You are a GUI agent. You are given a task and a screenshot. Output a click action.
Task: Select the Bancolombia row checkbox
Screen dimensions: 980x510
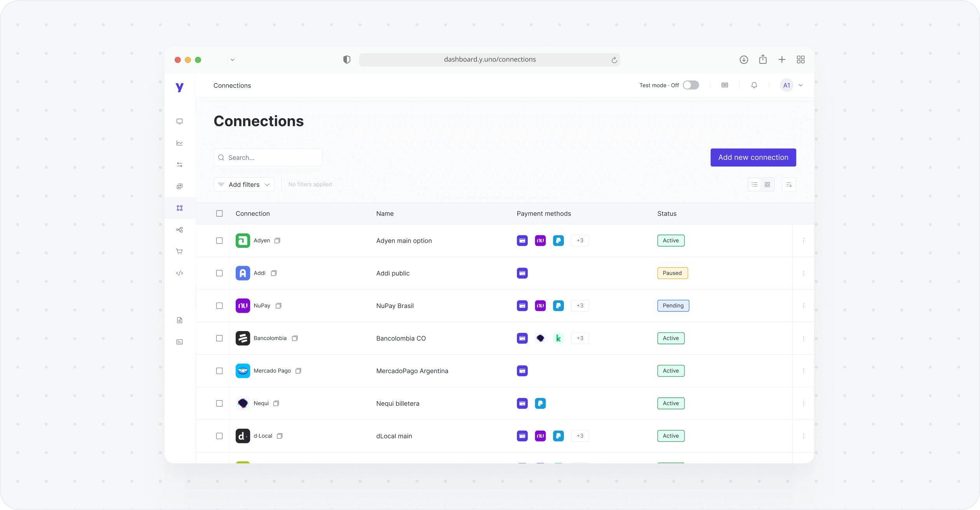[x=219, y=338]
